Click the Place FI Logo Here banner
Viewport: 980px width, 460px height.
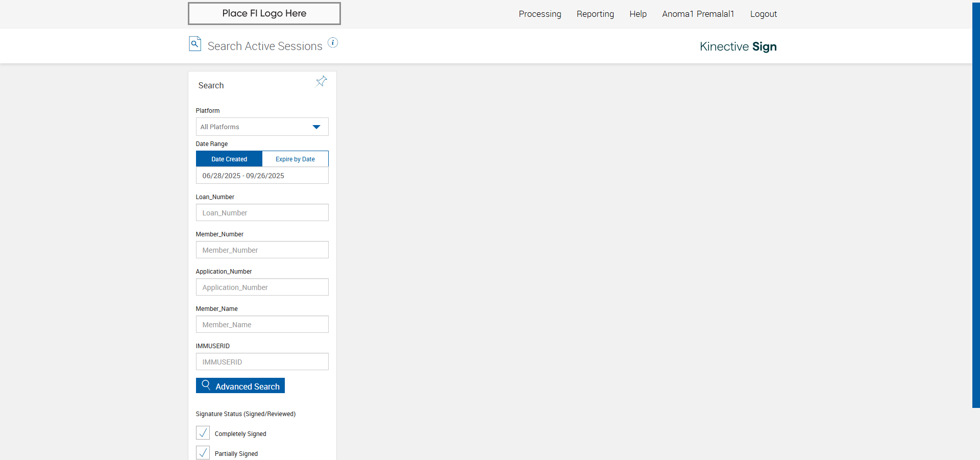click(x=264, y=14)
